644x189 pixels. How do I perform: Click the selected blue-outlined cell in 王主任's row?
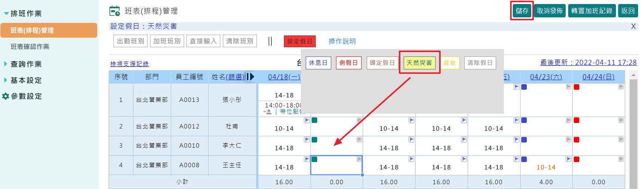coord(336,165)
